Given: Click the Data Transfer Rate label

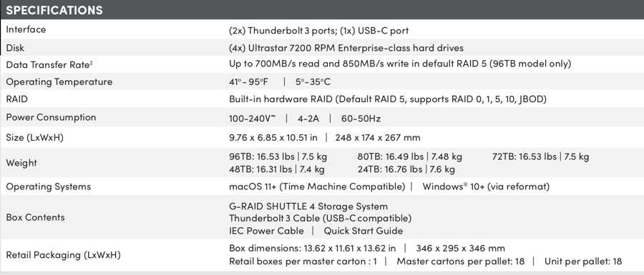Looking at the screenshot, I should (48, 65).
